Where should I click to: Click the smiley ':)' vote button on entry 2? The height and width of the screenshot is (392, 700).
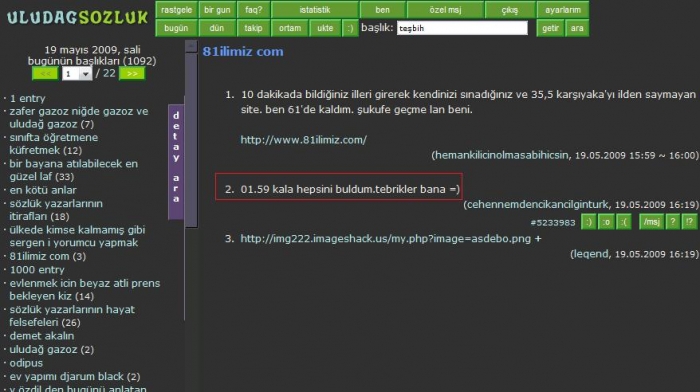click(x=588, y=222)
